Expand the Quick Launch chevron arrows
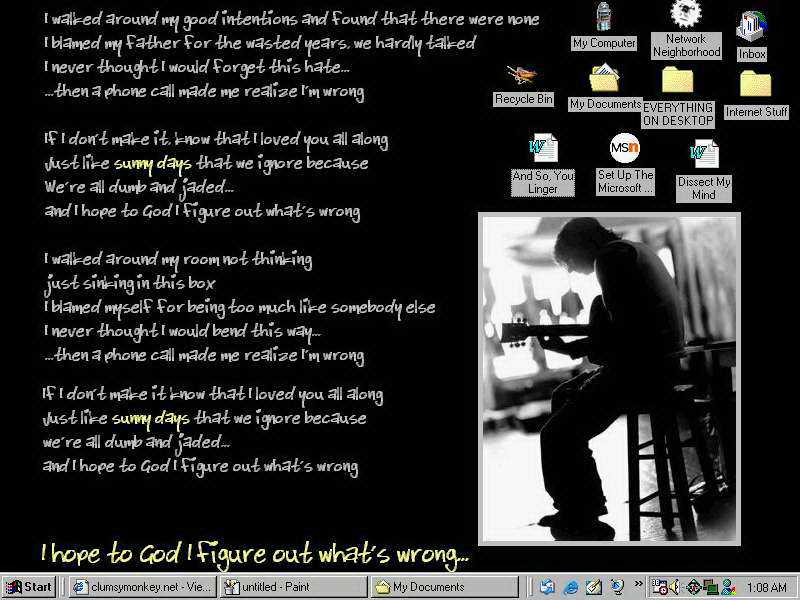Screen dimensions: 800x600 (x=638, y=585)
